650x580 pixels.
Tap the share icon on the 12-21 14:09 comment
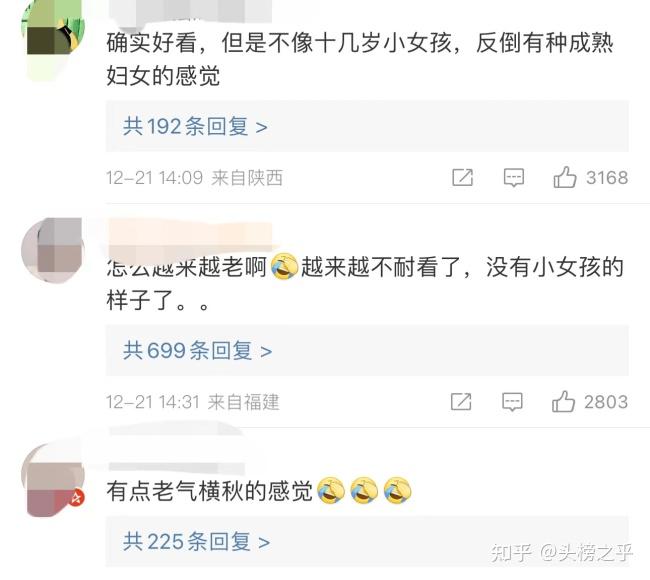click(462, 177)
